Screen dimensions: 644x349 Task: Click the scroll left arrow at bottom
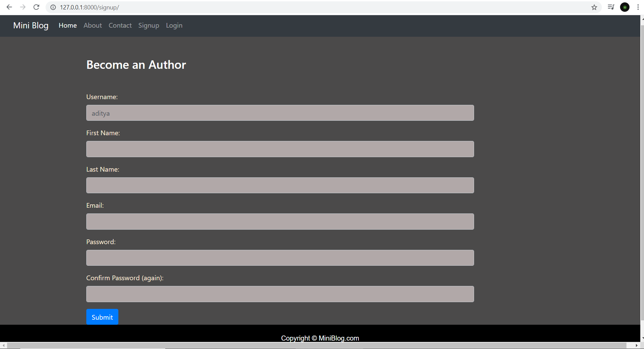coord(3,346)
